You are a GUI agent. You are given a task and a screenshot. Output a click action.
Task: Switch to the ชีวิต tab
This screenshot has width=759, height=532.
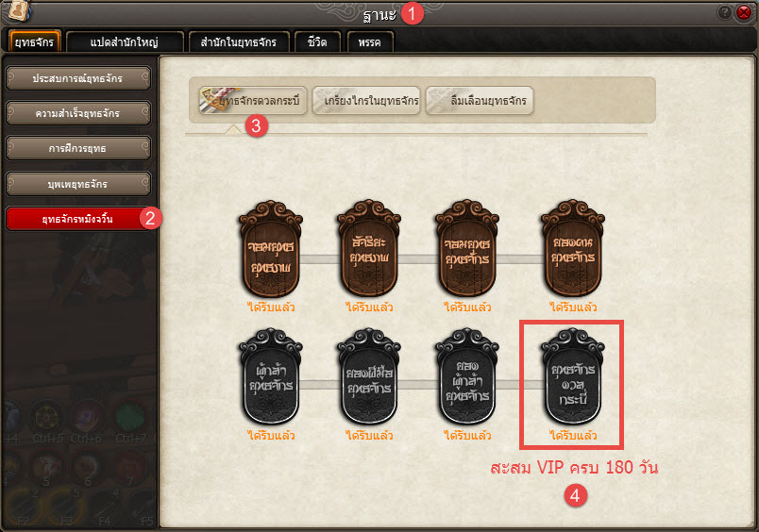click(317, 42)
